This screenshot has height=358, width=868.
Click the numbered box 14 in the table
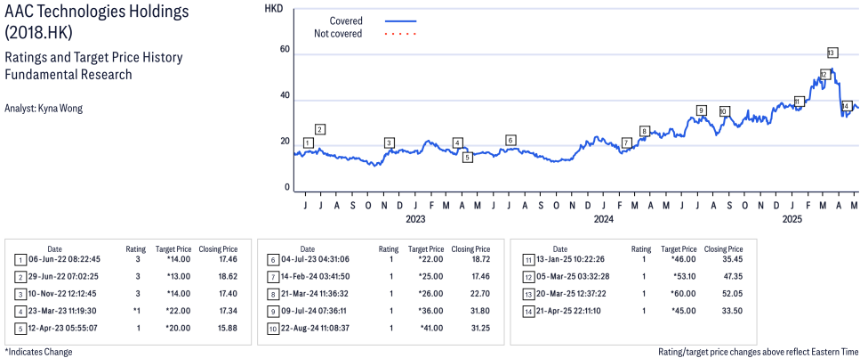pos(527,312)
